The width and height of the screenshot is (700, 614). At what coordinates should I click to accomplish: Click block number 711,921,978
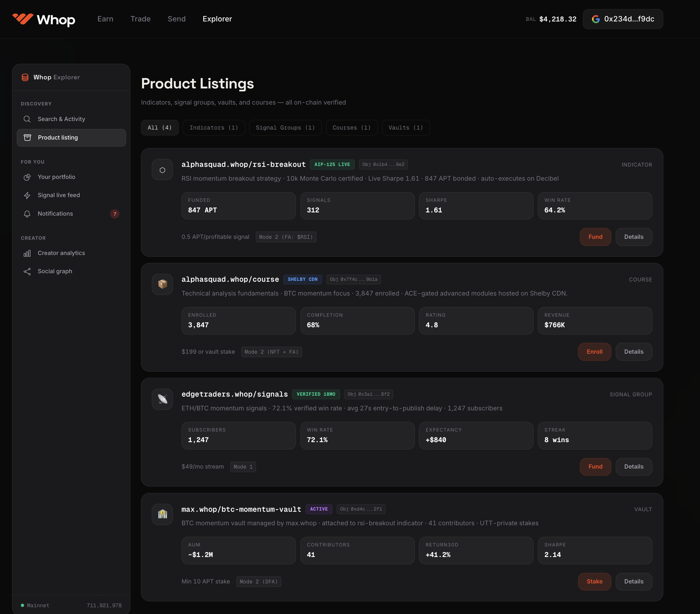click(104, 605)
